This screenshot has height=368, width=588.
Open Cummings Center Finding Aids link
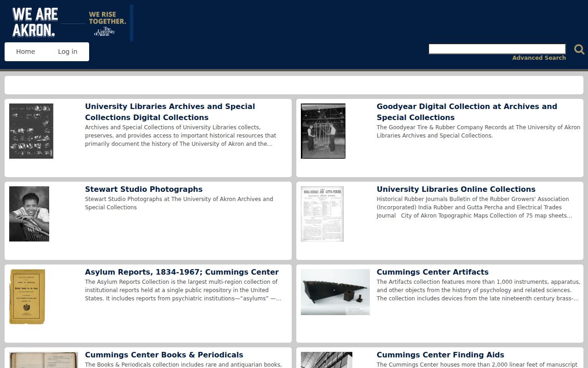click(x=441, y=355)
